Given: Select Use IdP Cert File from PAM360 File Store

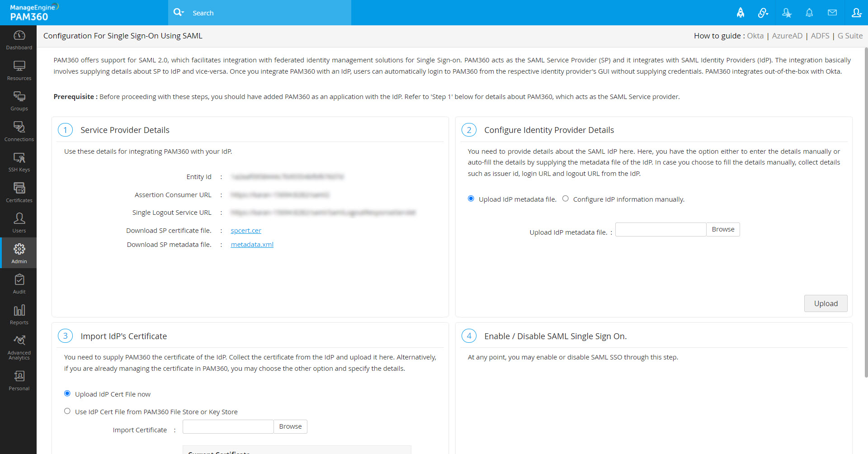Looking at the screenshot, I should coord(67,411).
